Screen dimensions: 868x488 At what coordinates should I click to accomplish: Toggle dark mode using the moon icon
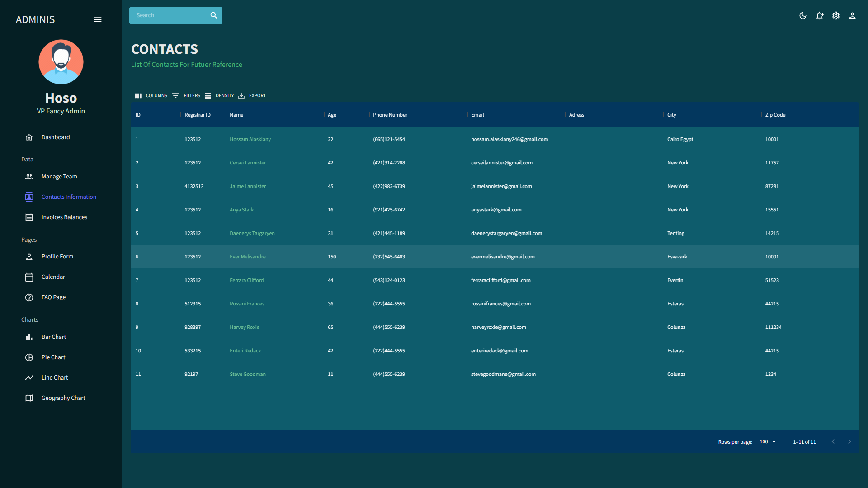803,15
